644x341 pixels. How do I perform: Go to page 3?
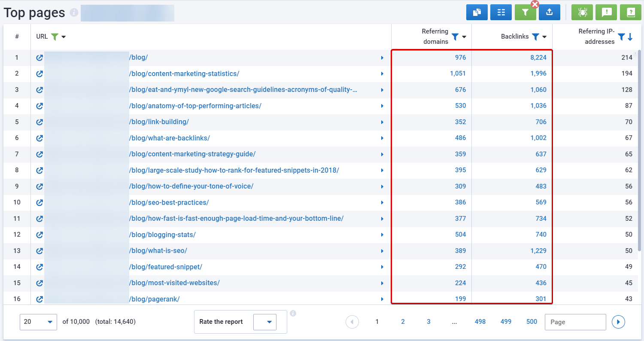coord(428,322)
